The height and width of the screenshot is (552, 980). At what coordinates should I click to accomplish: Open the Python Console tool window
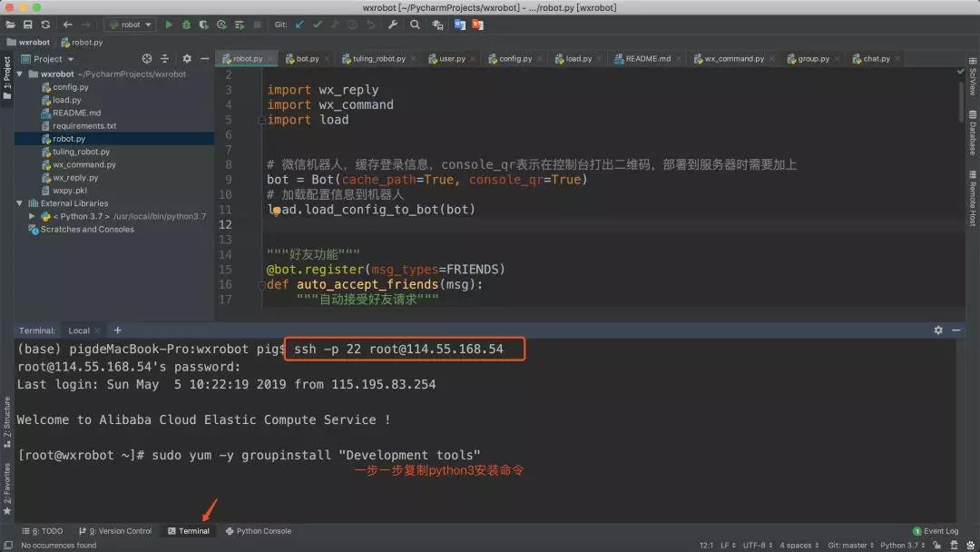(258, 531)
